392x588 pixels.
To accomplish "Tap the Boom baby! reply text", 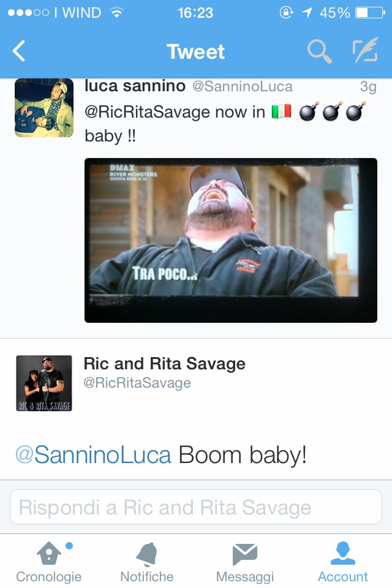I will [x=243, y=455].
